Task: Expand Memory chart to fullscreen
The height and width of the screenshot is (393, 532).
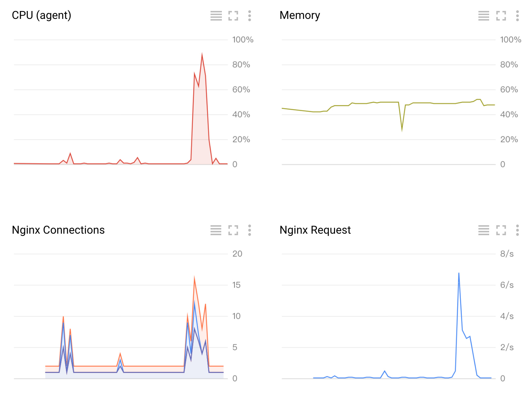Action: (x=501, y=15)
